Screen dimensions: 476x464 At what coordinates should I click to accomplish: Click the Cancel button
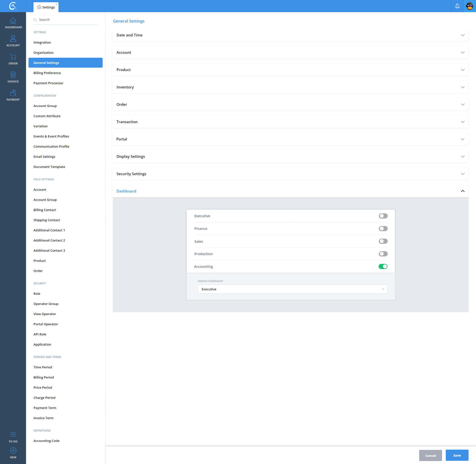pyautogui.click(x=430, y=455)
